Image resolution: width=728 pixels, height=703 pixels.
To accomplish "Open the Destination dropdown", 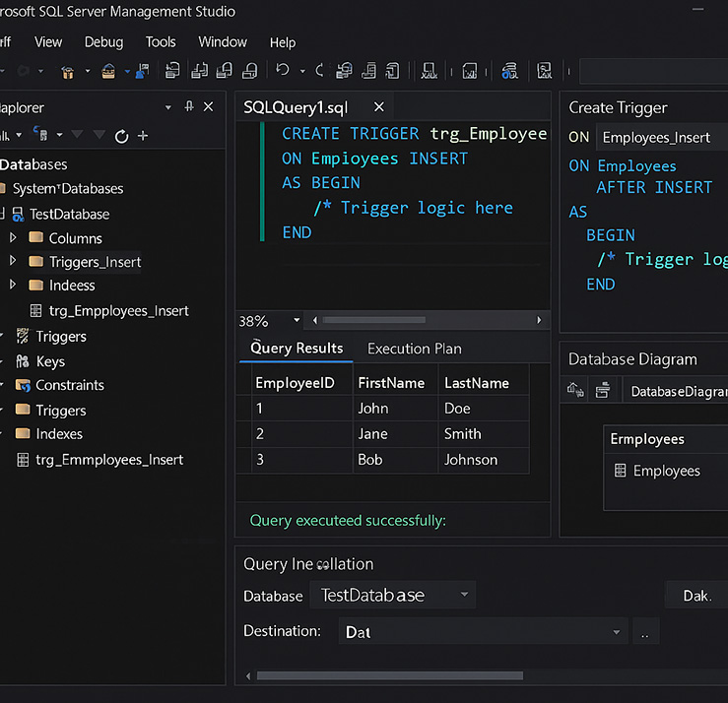I will point(616,631).
